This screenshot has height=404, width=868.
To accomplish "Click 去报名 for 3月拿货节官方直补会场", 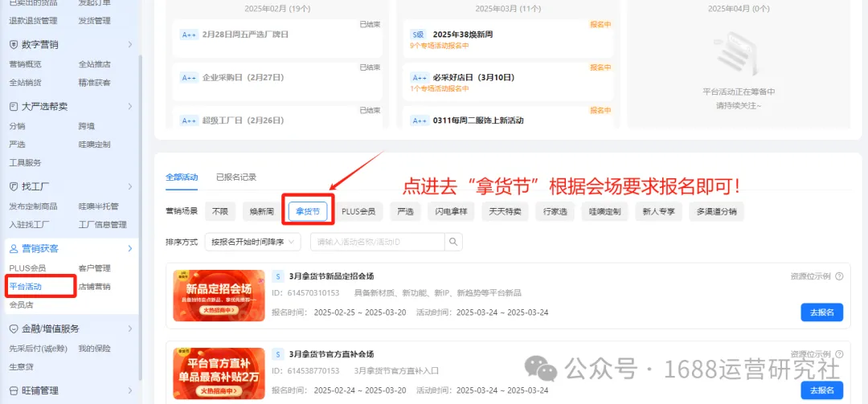I will point(822,390).
